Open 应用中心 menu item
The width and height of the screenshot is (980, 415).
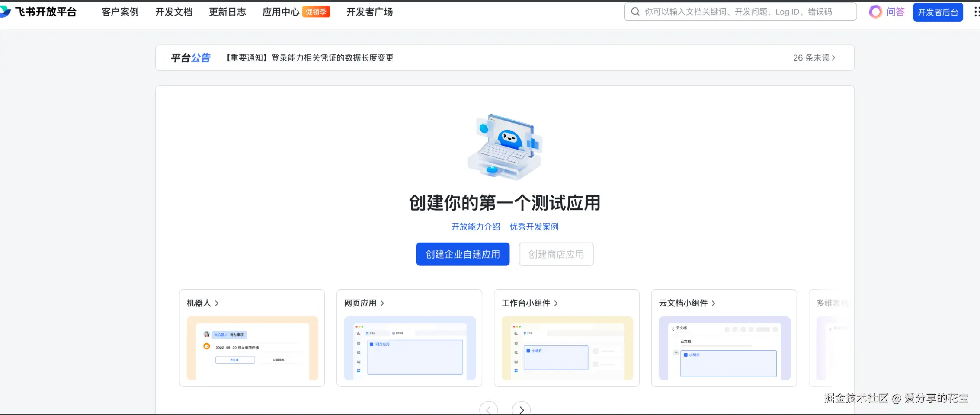(281, 12)
